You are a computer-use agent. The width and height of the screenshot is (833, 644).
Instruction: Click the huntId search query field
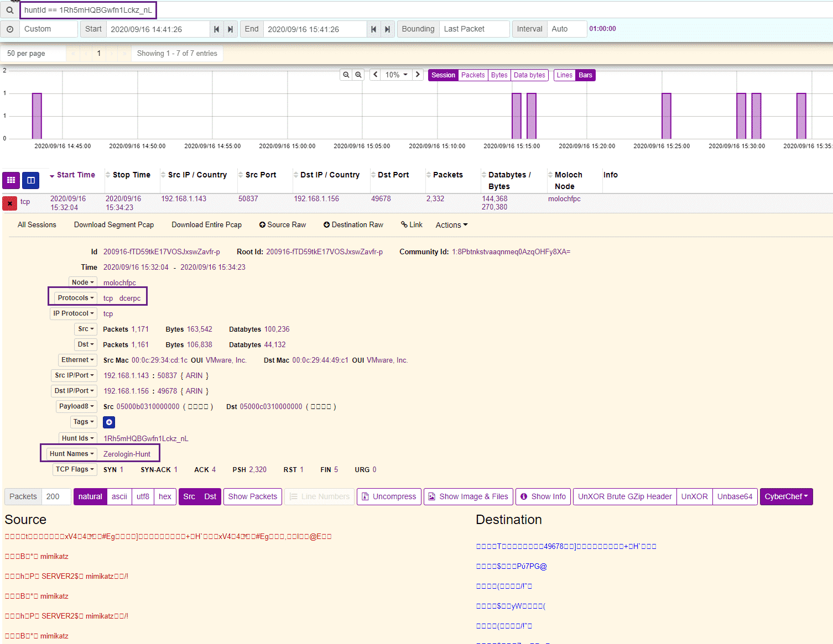click(88, 10)
